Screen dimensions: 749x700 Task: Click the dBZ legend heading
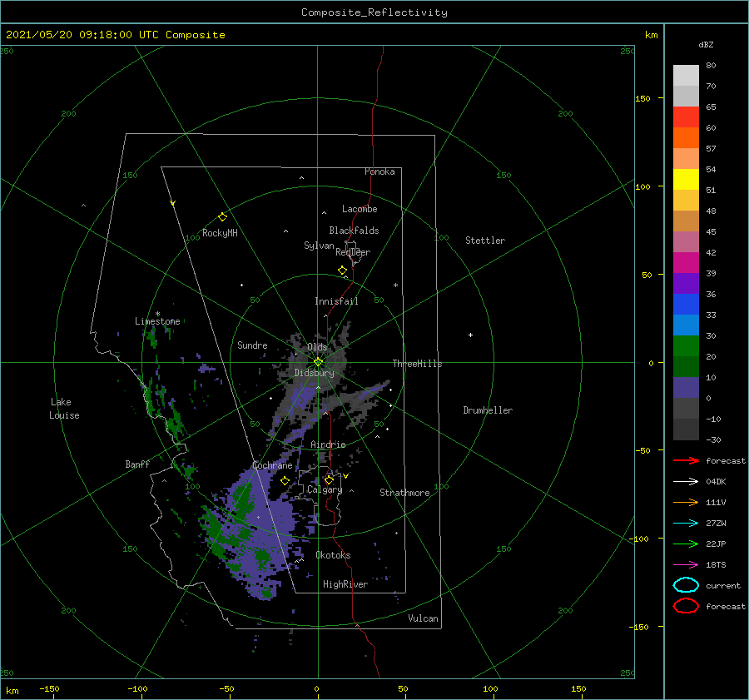pos(706,44)
